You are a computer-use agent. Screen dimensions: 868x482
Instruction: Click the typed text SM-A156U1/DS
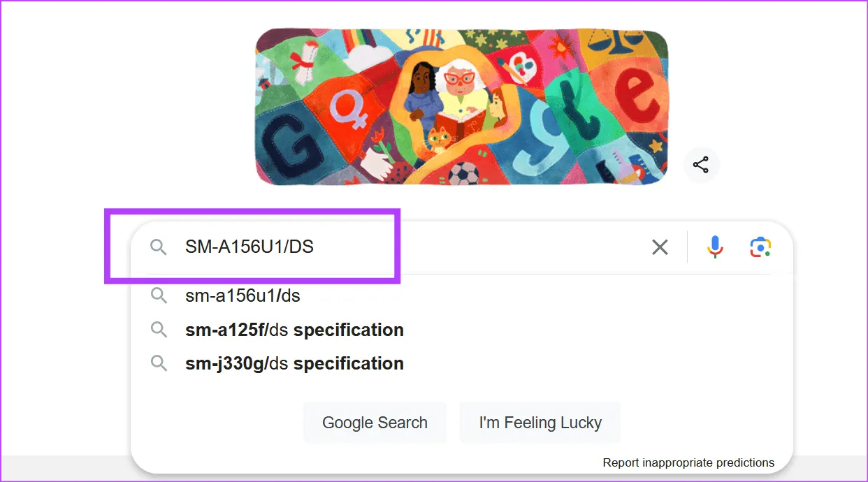click(249, 246)
